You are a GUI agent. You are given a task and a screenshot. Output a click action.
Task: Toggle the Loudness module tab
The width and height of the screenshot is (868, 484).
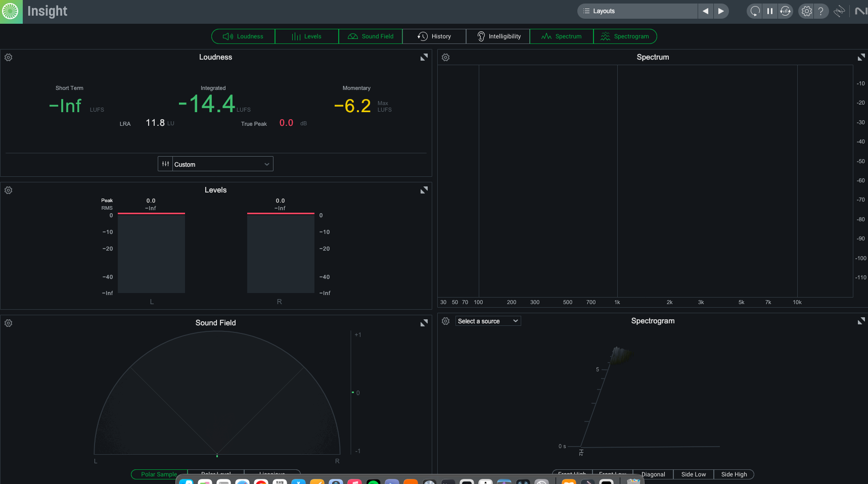point(243,36)
